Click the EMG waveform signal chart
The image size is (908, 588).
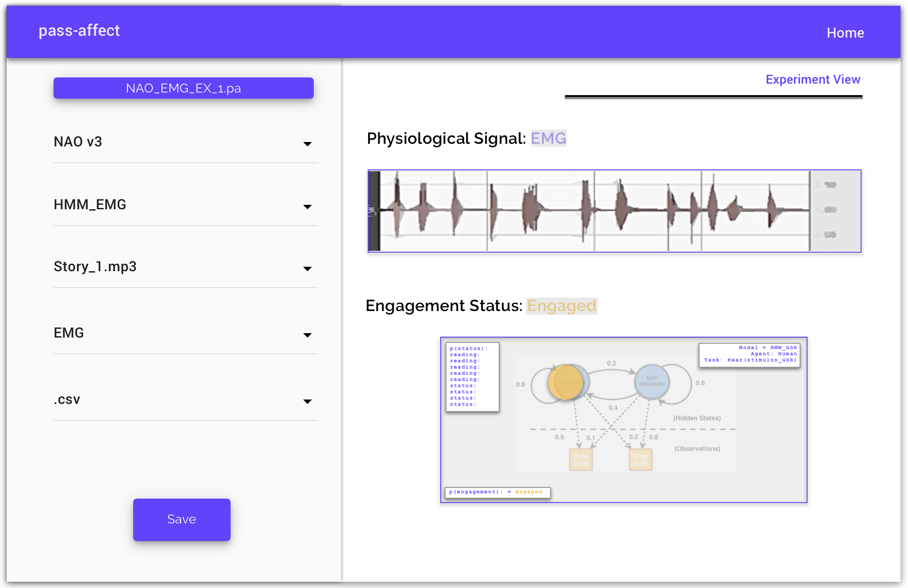tap(615, 211)
